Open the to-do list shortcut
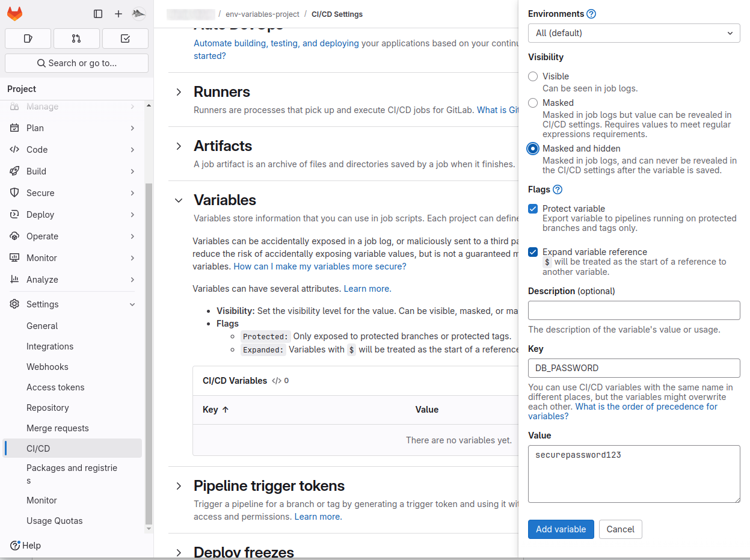The width and height of the screenshot is (750, 560). 125,38
